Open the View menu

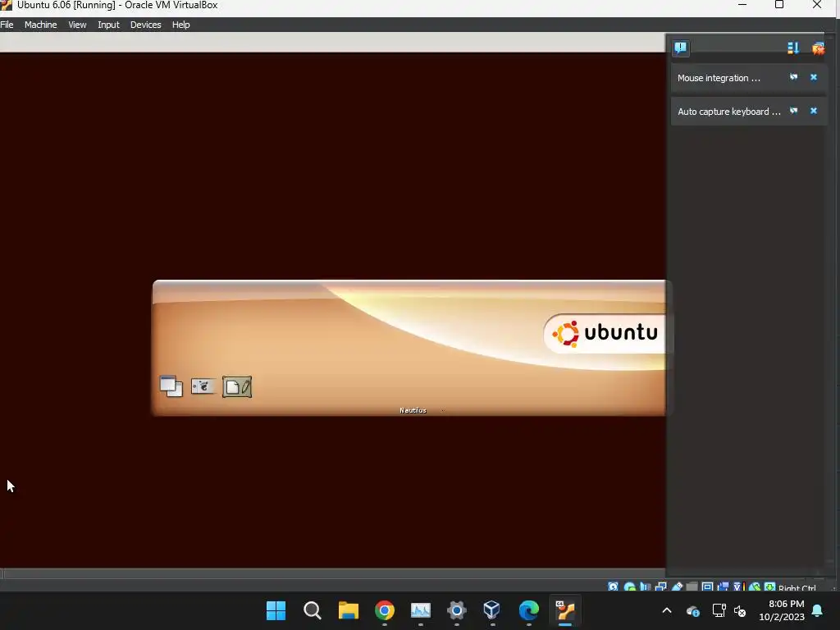coord(77,25)
